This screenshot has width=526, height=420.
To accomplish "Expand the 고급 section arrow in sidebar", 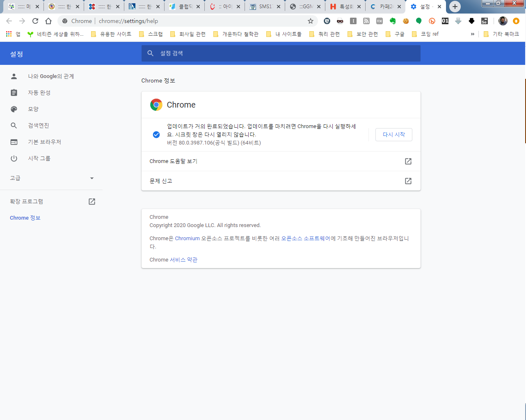I will coord(92,178).
